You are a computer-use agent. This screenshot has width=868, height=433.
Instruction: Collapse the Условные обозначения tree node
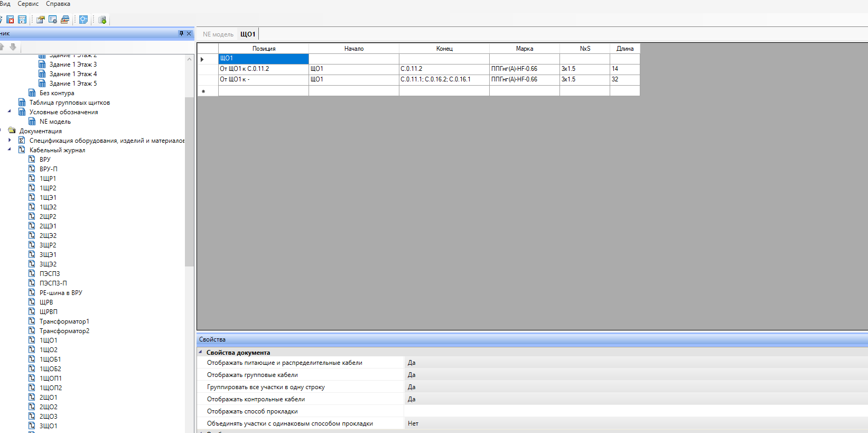(x=9, y=112)
